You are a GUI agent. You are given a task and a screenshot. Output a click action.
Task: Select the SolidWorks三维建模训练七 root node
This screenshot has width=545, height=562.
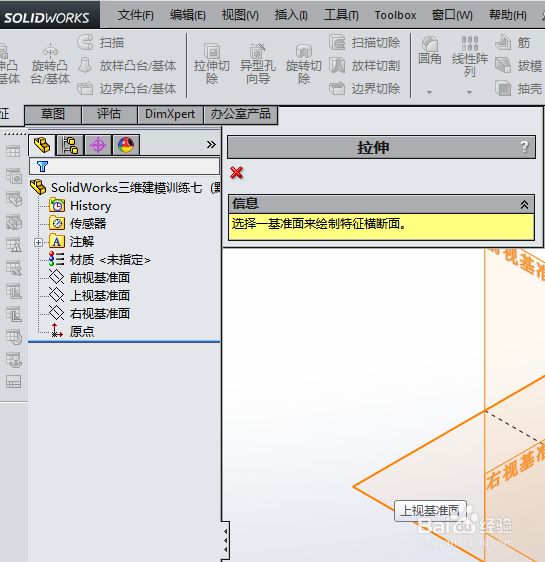click(x=125, y=187)
